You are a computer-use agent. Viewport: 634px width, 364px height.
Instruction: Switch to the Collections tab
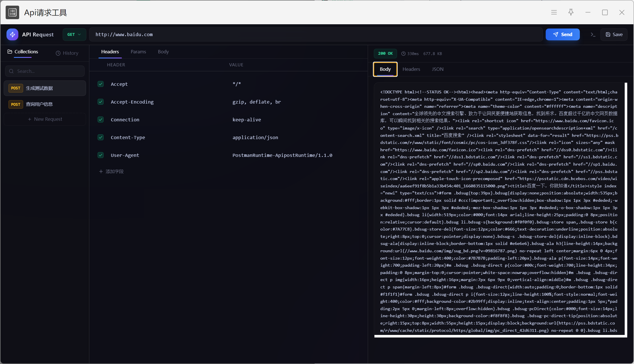23,52
